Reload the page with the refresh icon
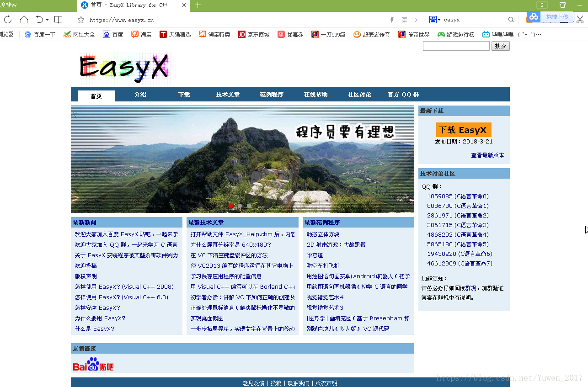588x387 pixels. (x=8, y=20)
